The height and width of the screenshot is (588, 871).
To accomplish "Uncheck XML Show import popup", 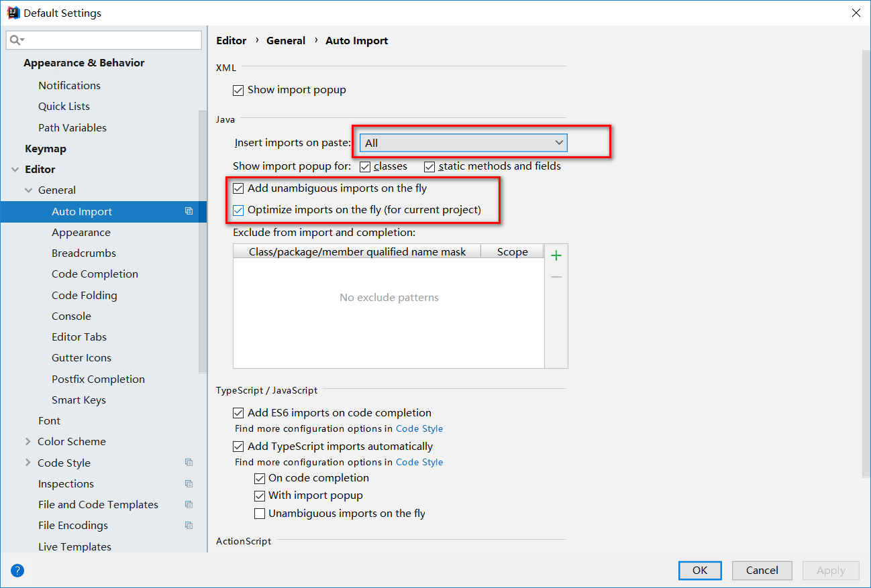I will pyautogui.click(x=238, y=91).
